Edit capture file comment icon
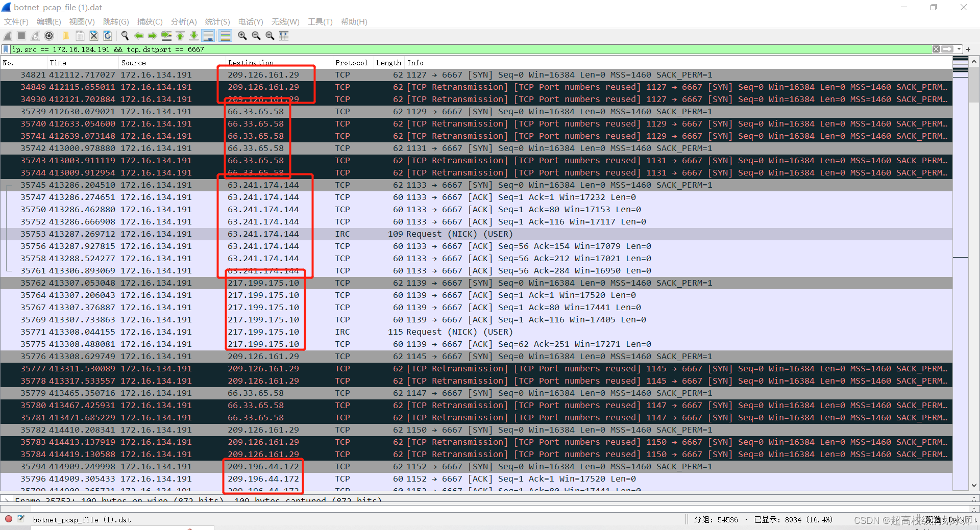Screen dimensions: 980x530 (21, 519)
